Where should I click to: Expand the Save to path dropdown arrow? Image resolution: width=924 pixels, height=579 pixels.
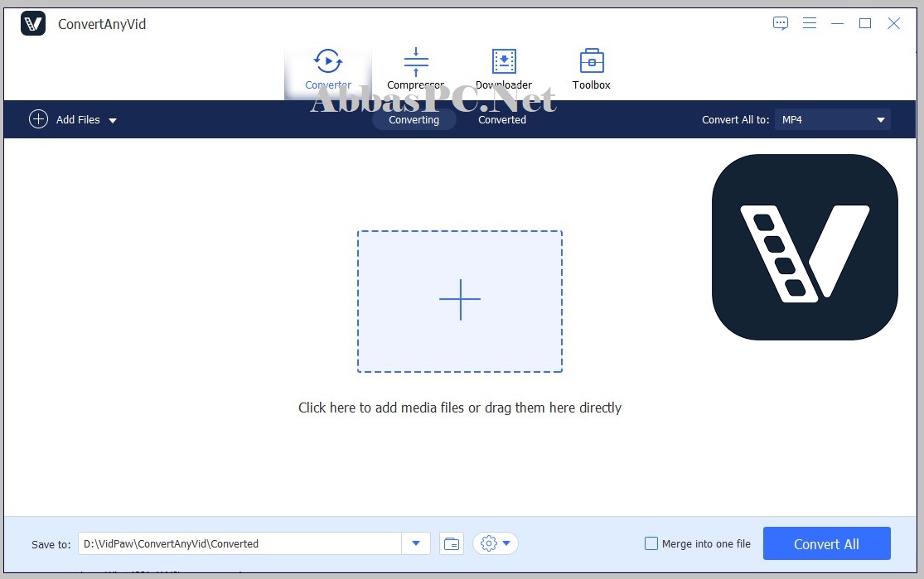[416, 543]
